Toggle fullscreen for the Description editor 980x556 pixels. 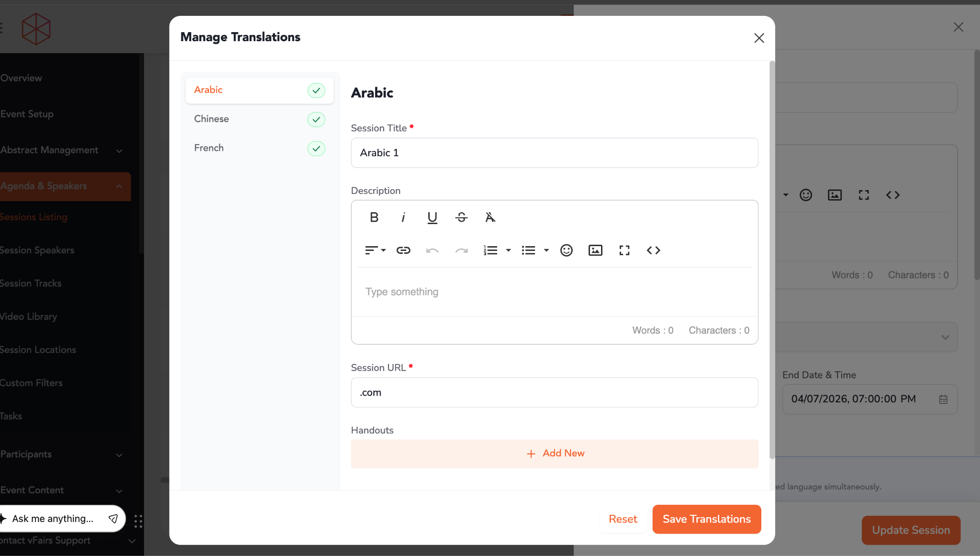(x=624, y=250)
